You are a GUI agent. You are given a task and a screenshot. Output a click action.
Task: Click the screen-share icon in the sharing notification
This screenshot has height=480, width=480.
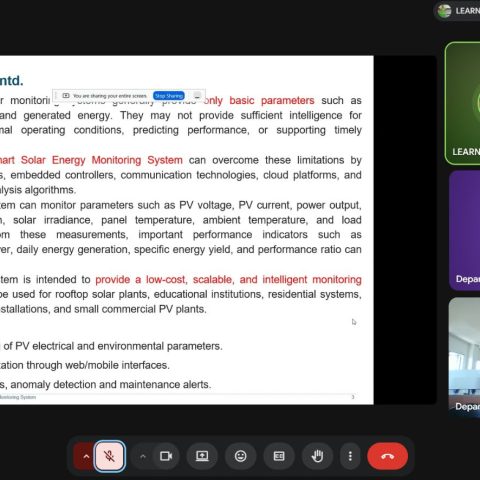(66, 96)
